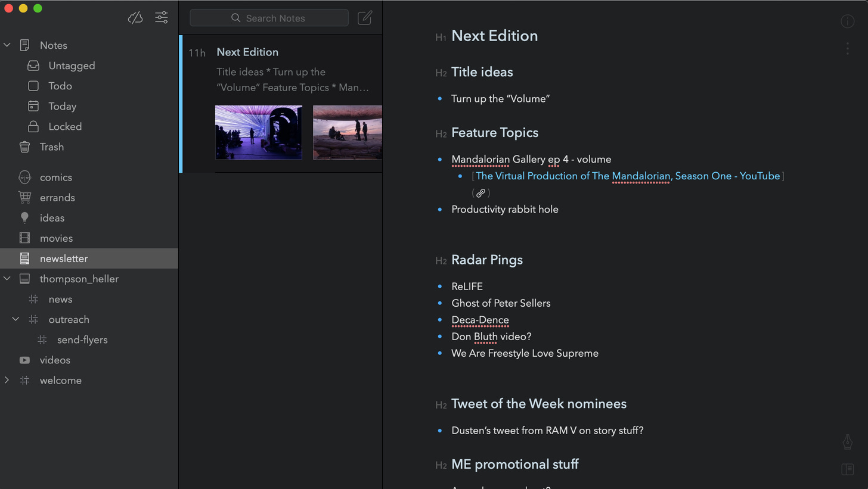Click the ideas lightbulb icon
Viewport: 868px width, 489px height.
(24, 217)
